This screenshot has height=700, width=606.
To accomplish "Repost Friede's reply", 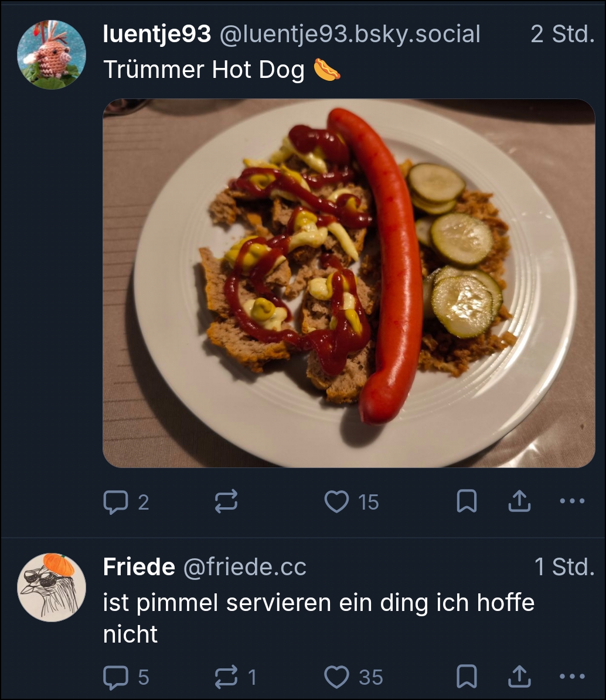I will [x=226, y=677].
